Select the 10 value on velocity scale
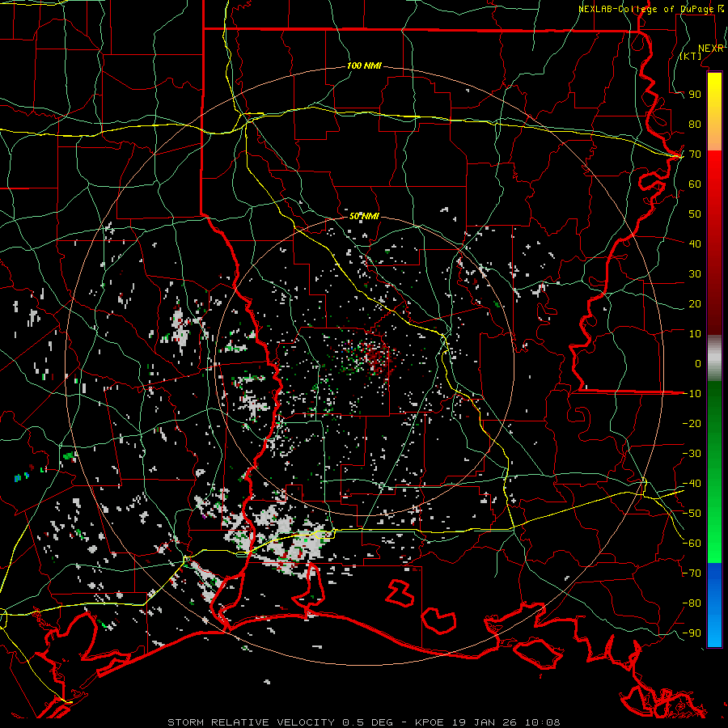The image size is (728, 728). [695, 334]
